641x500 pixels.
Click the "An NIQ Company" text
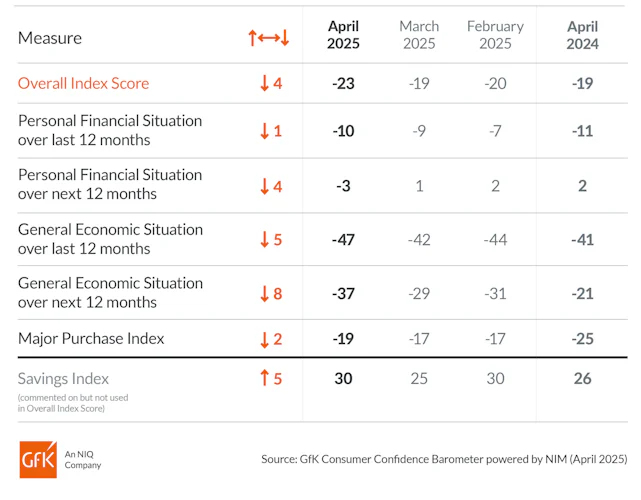point(83,459)
